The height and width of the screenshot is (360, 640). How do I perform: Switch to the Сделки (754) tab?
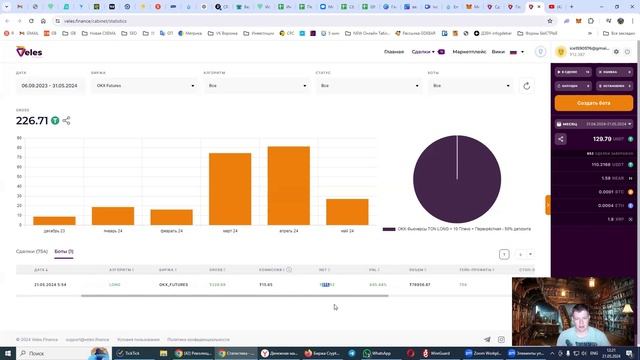(32, 251)
